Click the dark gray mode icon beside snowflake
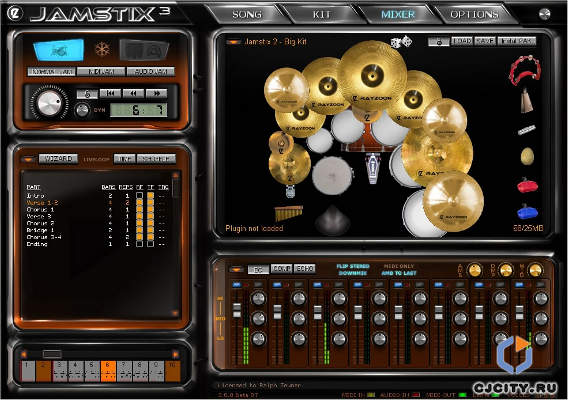 (x=145, y=49)
